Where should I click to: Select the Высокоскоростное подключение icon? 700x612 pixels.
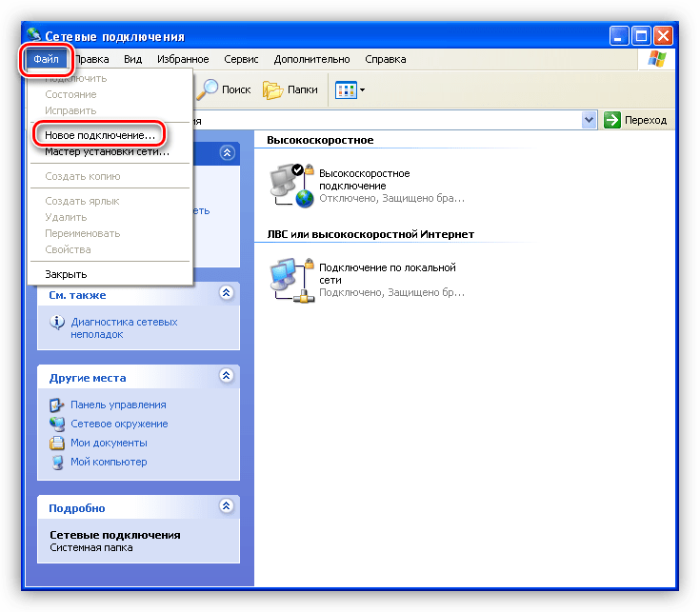(x=292, y=186)
